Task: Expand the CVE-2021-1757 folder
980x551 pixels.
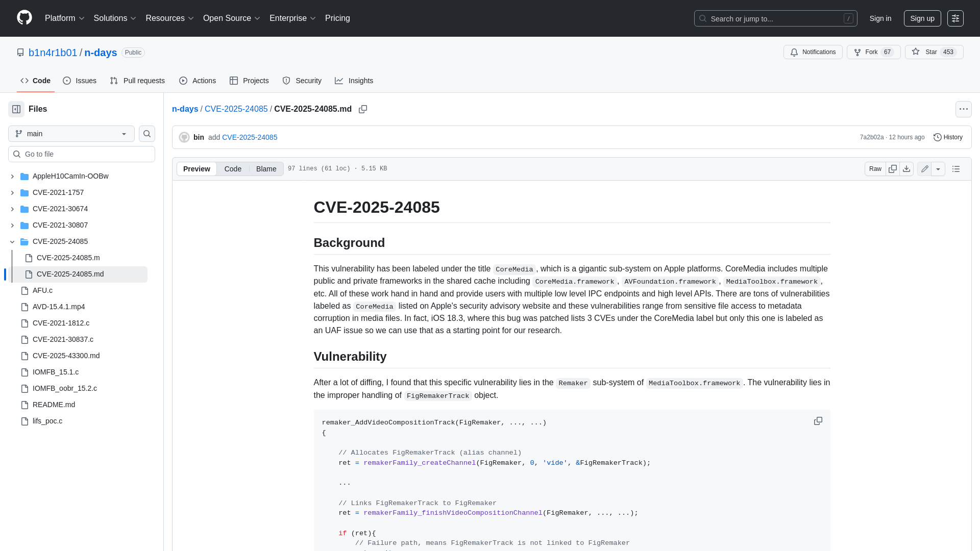Action: 12,192
